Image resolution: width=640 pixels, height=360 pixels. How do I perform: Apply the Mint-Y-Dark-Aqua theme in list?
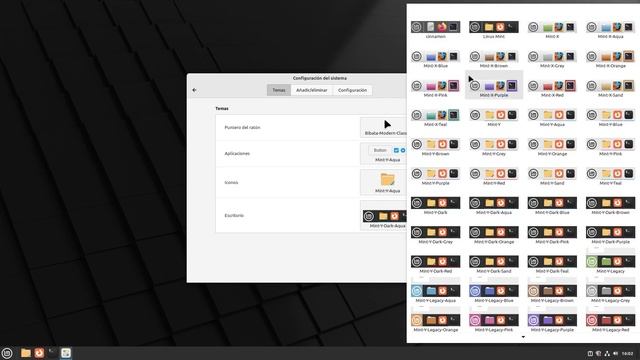click(x=494, y=206)
